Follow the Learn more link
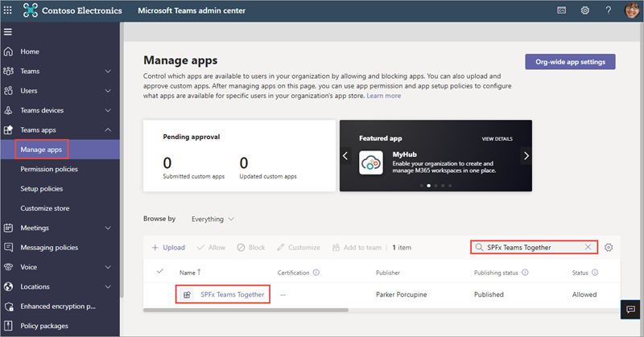Viewport: 644px width, 337px height. click(x=384, y=96)
